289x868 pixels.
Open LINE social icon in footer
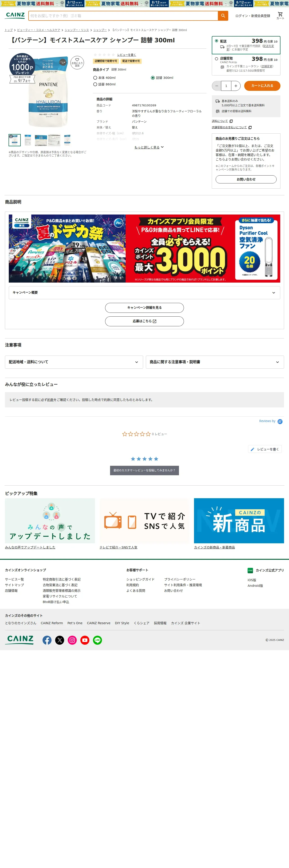click(x=97, y=640)
